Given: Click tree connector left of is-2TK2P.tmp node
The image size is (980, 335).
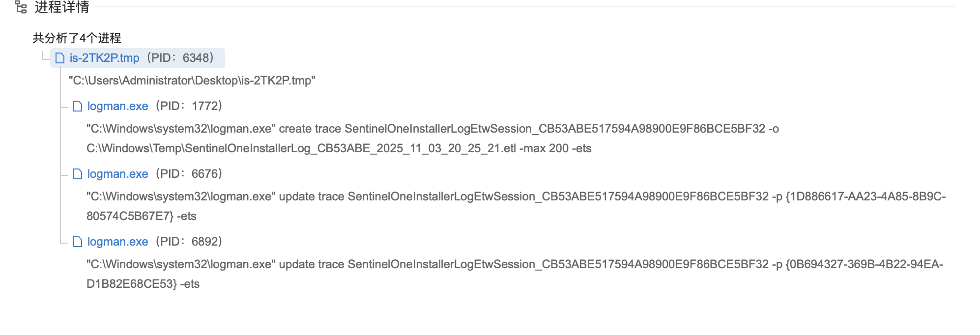Looking at the screenshot, I should click(45, 57).
